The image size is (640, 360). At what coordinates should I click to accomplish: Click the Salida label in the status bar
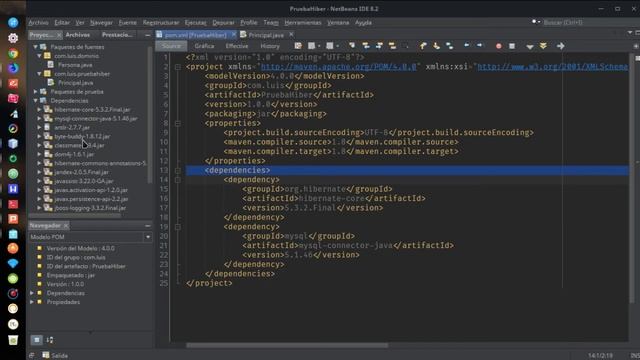pyautogui.click(x=60, y=356)
